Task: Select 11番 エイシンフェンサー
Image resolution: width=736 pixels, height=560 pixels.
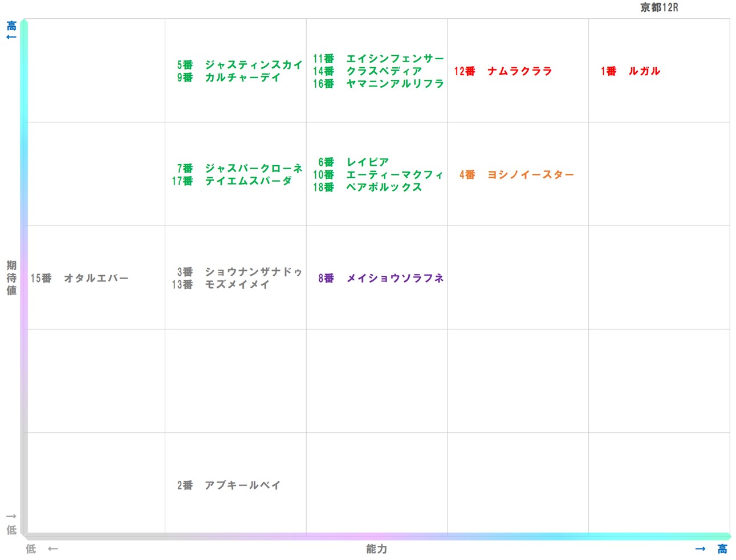Action: pyautogui.click(x=379, y=58)
